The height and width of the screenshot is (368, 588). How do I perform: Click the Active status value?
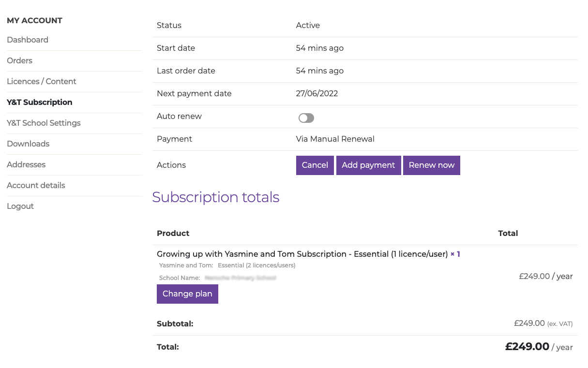pyautogui.click(x=308, y=25)
